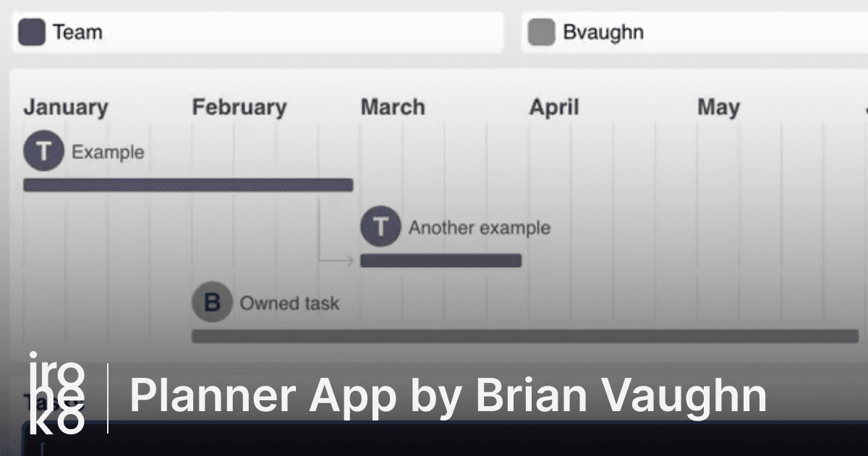Select the gray Bvaughn color swatch
The image size is (868, 456).
(541, 33)
